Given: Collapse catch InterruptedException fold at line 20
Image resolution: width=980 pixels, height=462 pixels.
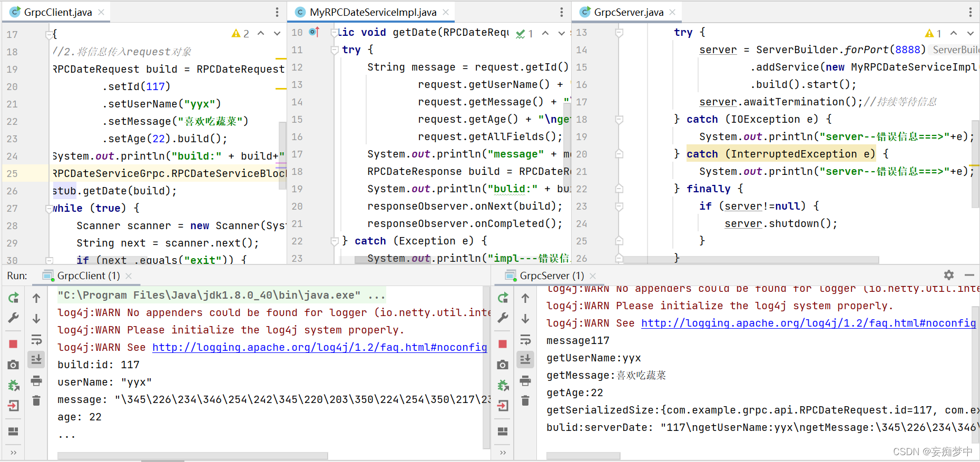Looking at the screenshot, I should [x=620, y=154].
